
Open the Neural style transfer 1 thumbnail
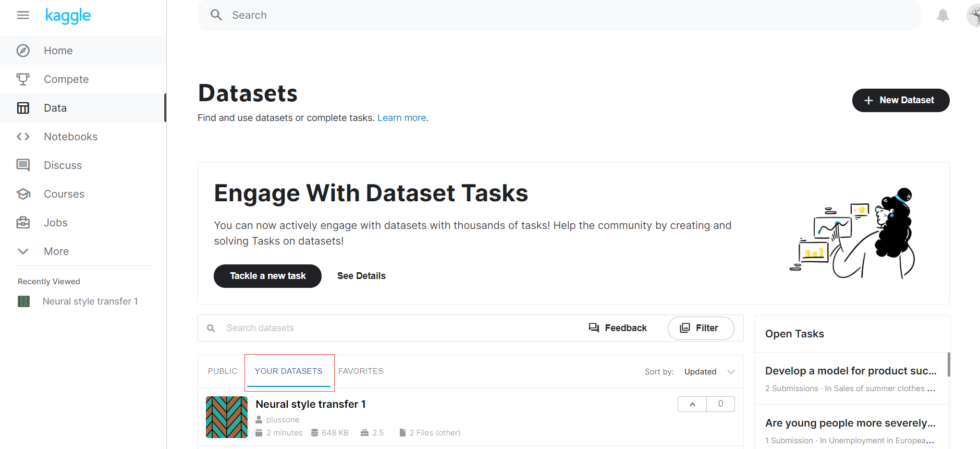point(227,417)
